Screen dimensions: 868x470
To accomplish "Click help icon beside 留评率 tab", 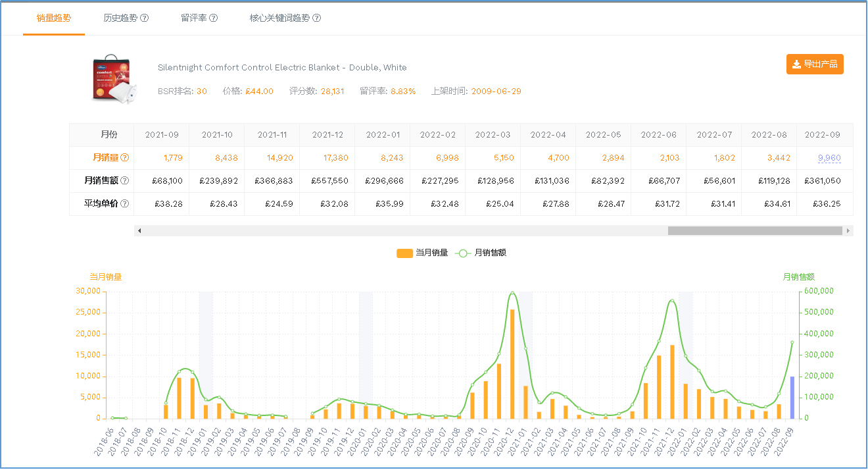I will point(214,18).
